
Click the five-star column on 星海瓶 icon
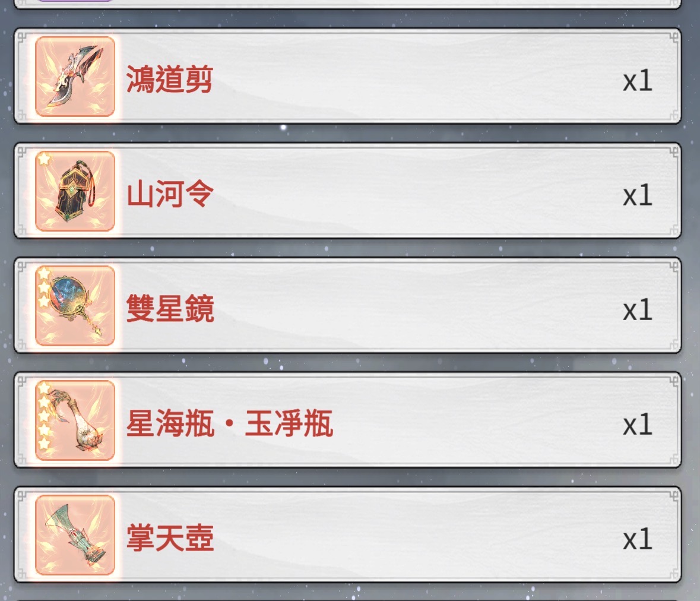tap(44, 416)
